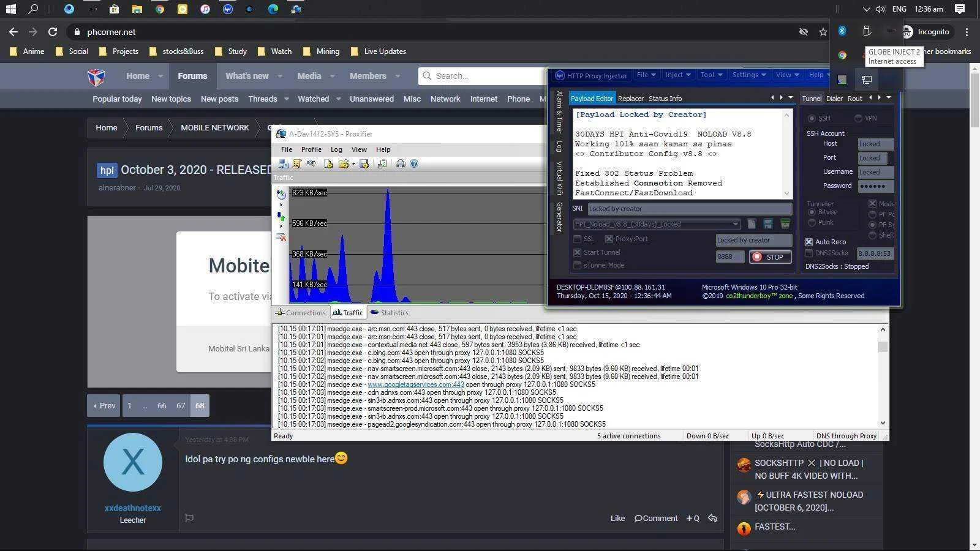Viewport: 980px width, 551px height.
Task: Switch to Replacer tab
Action: coord(630,99)
